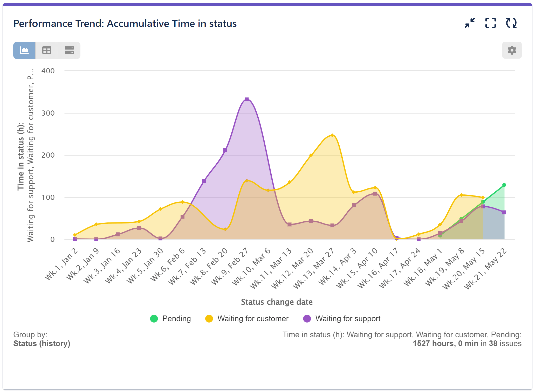Click the green Pending legend color dot

point(154,318)
